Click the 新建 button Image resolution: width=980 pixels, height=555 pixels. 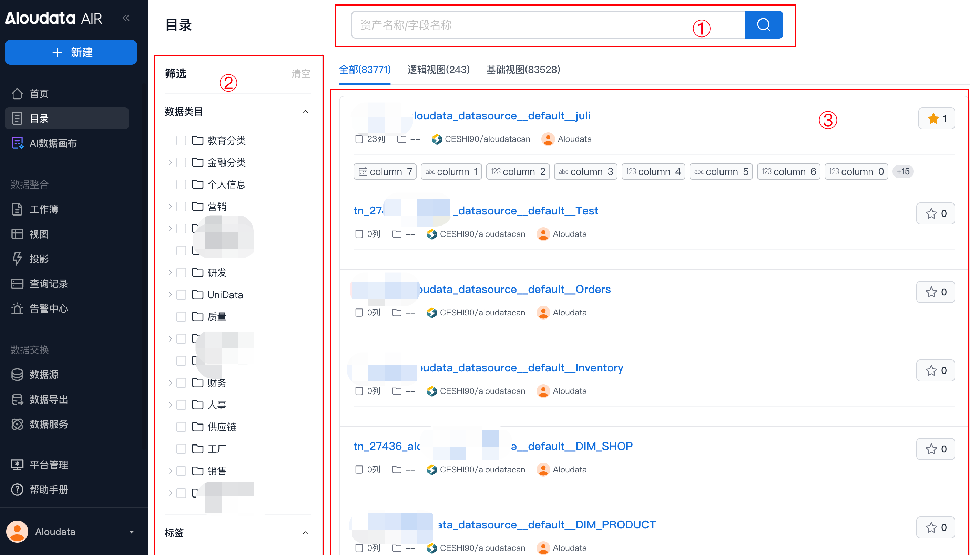coord(71,52)
